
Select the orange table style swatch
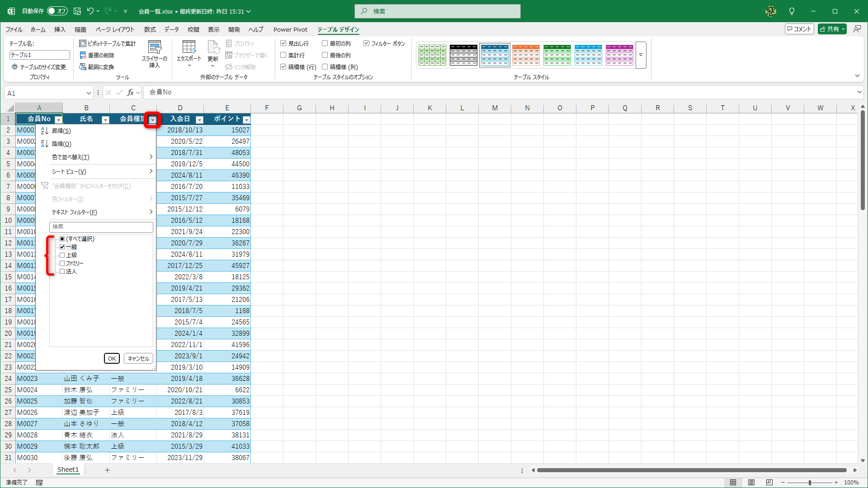[x=526, y=55]
